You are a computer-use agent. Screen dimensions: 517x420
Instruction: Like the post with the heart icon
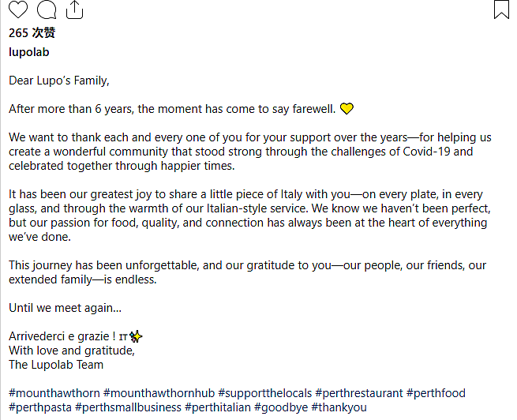pyautogui.click(x=18, y=9)
